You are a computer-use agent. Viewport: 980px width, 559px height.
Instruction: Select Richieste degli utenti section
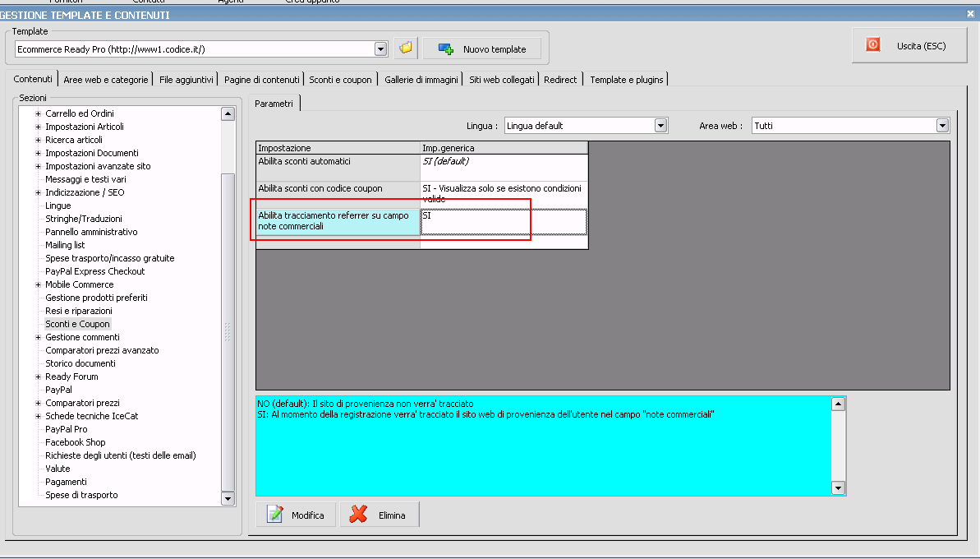[121, 455]
